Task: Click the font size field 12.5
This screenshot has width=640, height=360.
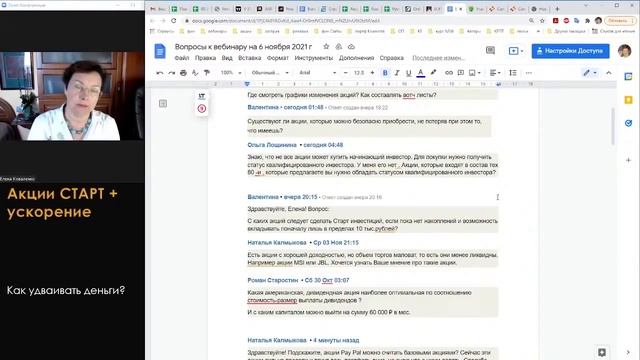Action: [359, 73]
